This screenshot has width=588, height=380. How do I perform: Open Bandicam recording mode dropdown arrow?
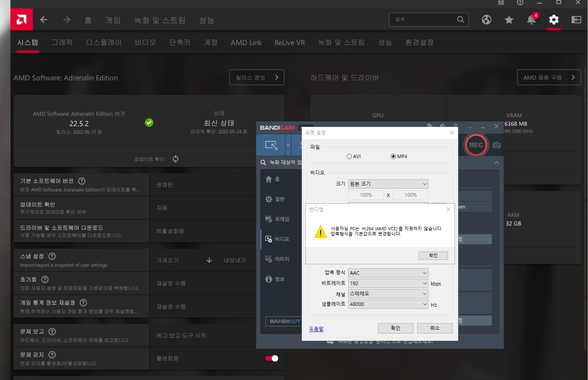(288, 145)
